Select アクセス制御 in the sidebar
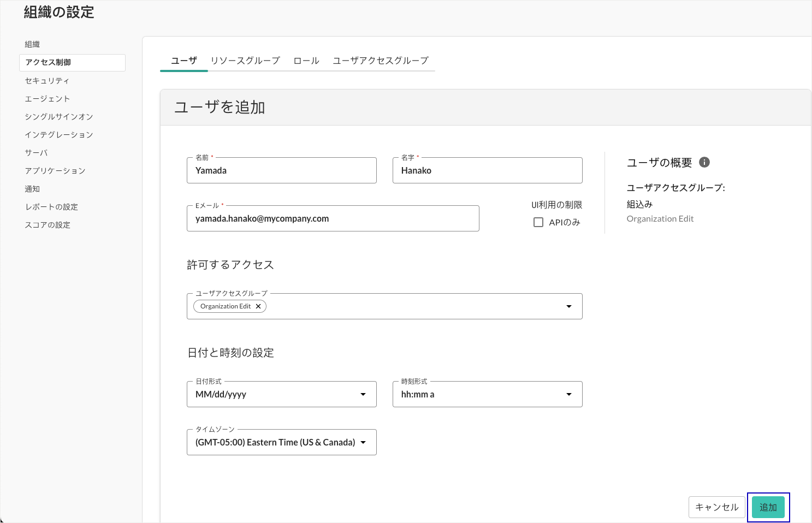812x523 pixels. [x=72, y=62]
